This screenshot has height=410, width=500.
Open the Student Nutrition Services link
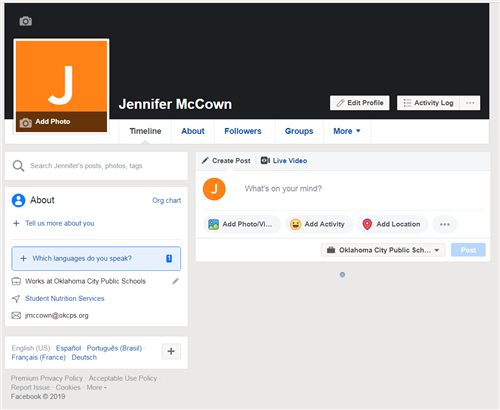(65, 299)
